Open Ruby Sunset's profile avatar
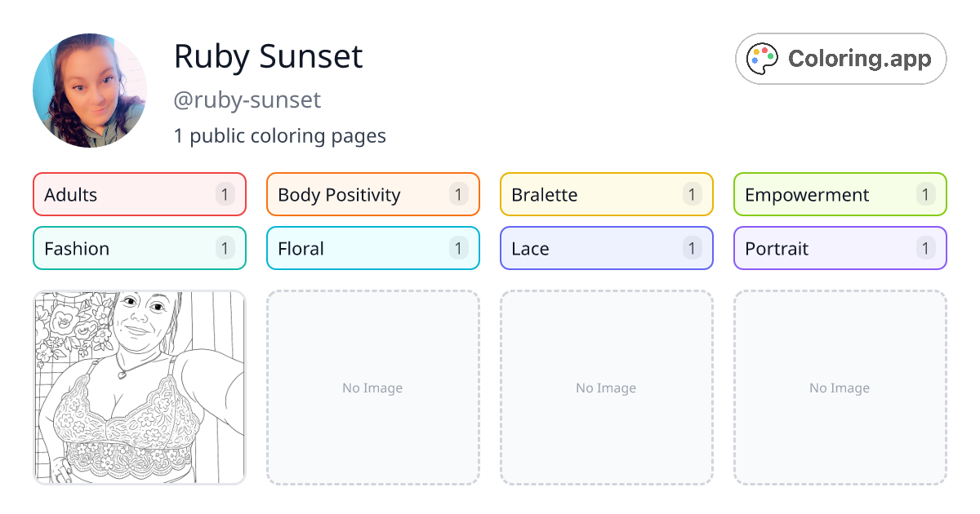The width and height of the screenshot is (980, 514). tap(90, 90)
